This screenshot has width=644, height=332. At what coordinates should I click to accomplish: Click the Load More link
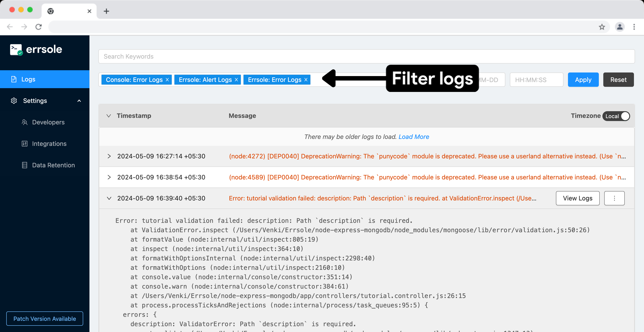[413, 137]
